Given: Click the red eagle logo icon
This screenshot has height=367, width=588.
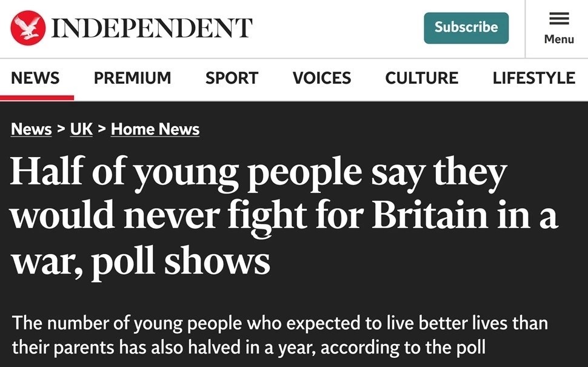Looking at the screenshot, I should (28, 28).
